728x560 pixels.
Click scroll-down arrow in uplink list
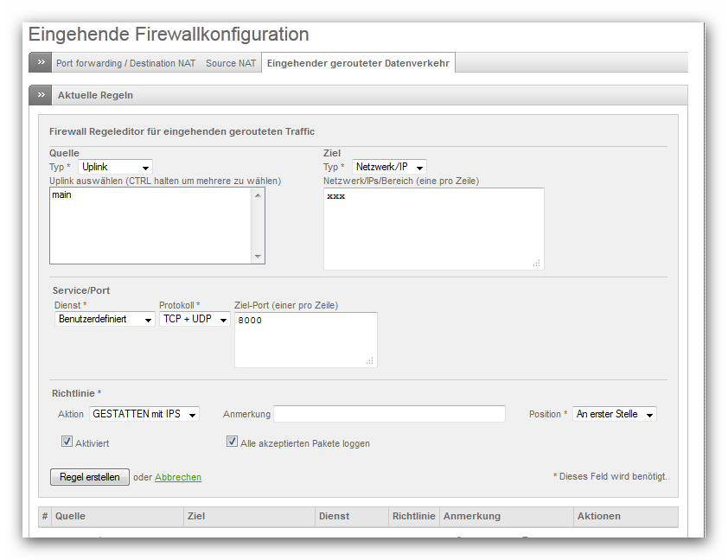click(x=257, y=257)
